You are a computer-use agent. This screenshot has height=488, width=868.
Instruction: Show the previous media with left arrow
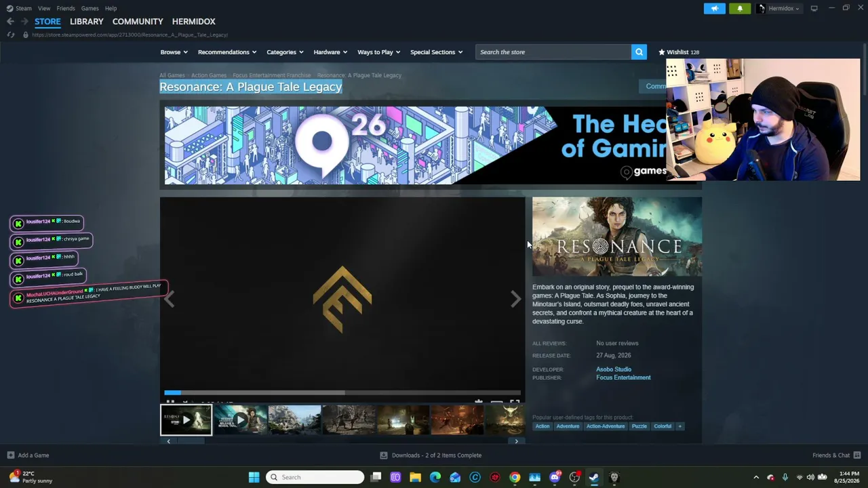pyautogui.click(x=169, y=299)
